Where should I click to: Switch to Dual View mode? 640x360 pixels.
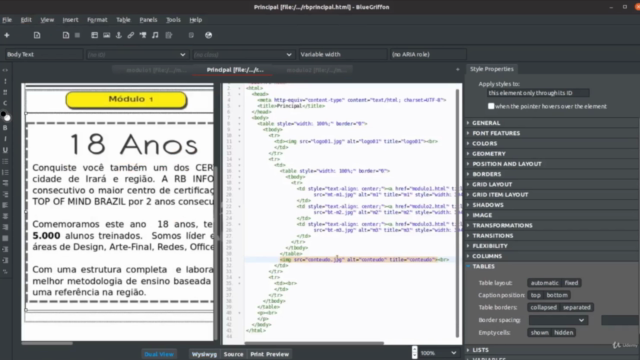point(159,354)
